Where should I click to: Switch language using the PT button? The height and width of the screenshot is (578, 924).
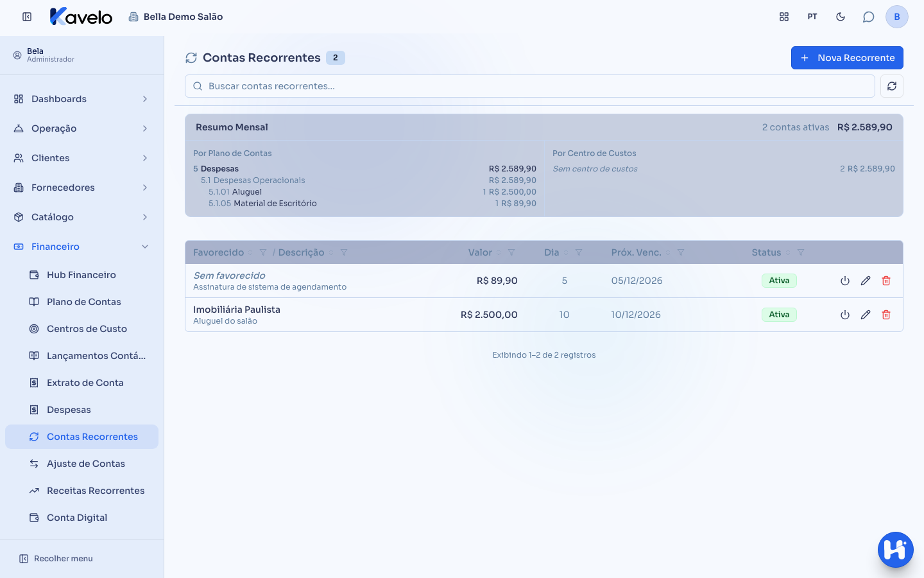(x=812, y=17)
